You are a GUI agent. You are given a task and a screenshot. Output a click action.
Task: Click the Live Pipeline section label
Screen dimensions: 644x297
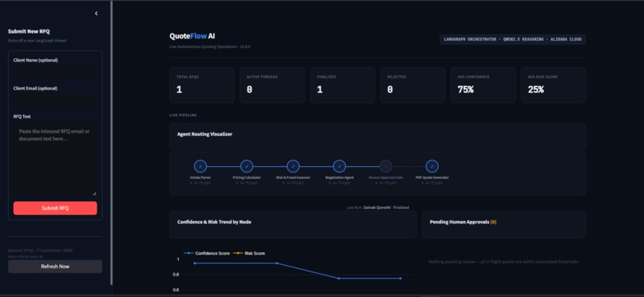pos(183,115)
